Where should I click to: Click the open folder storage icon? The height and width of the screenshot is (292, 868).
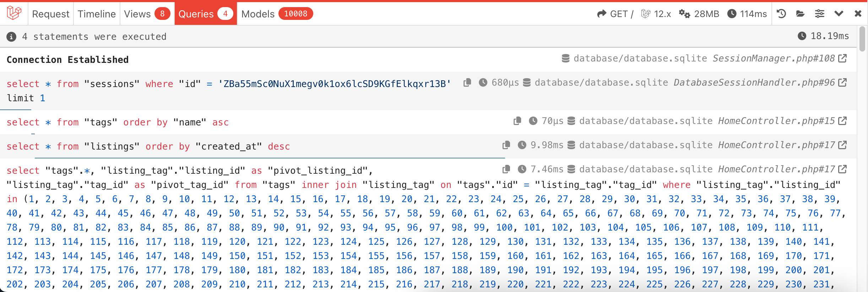tap(801, 14)
